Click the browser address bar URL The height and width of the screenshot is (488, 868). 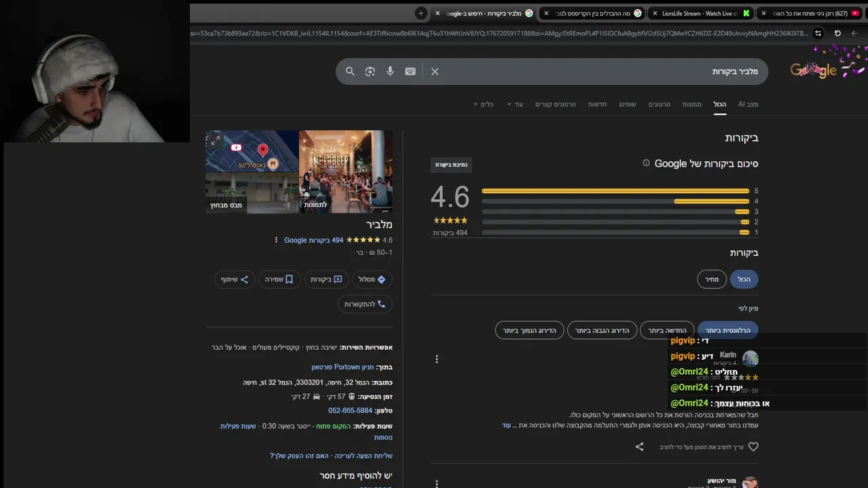pos(498,33)
